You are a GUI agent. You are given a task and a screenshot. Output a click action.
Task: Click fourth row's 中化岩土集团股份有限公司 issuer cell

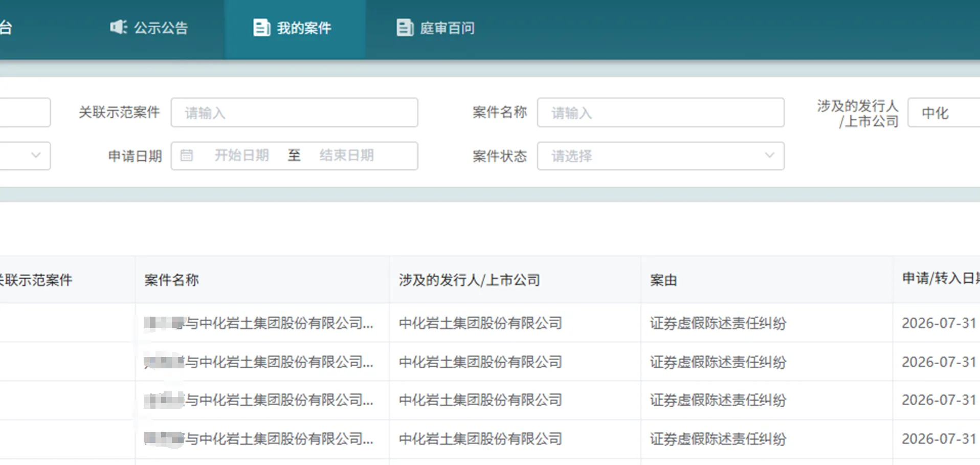480,439
